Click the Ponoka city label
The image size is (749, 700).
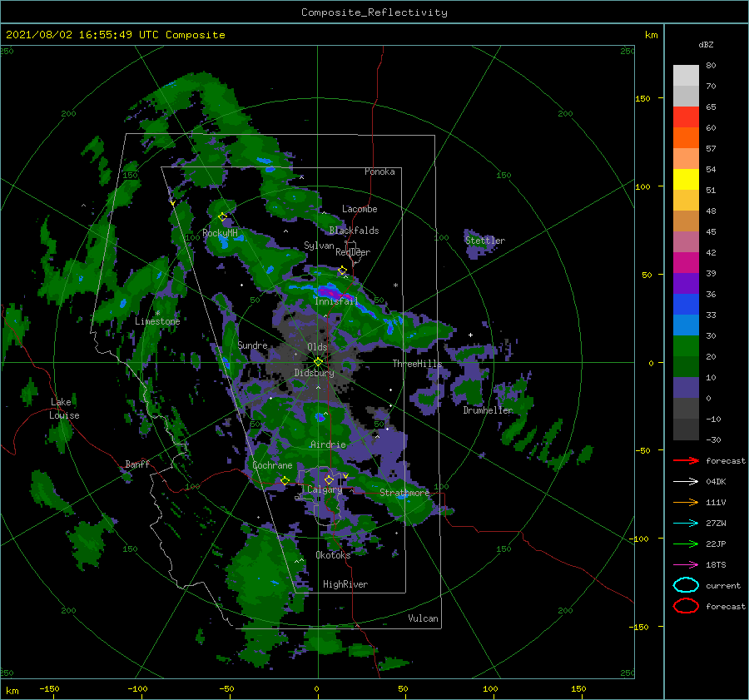[379, 171]
